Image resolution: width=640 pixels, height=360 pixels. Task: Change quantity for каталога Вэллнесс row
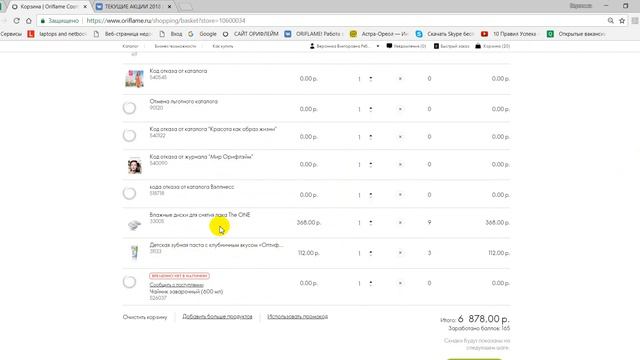[371, 195]
